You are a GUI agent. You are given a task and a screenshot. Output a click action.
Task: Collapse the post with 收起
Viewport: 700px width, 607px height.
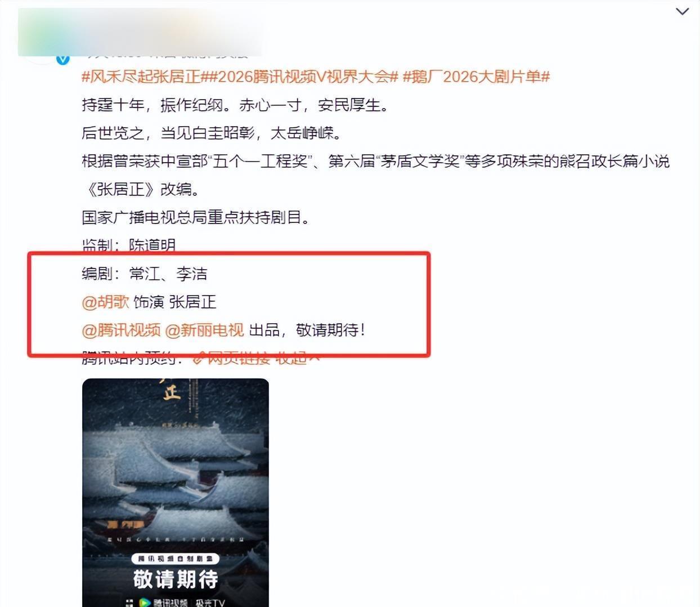[290, 358]
